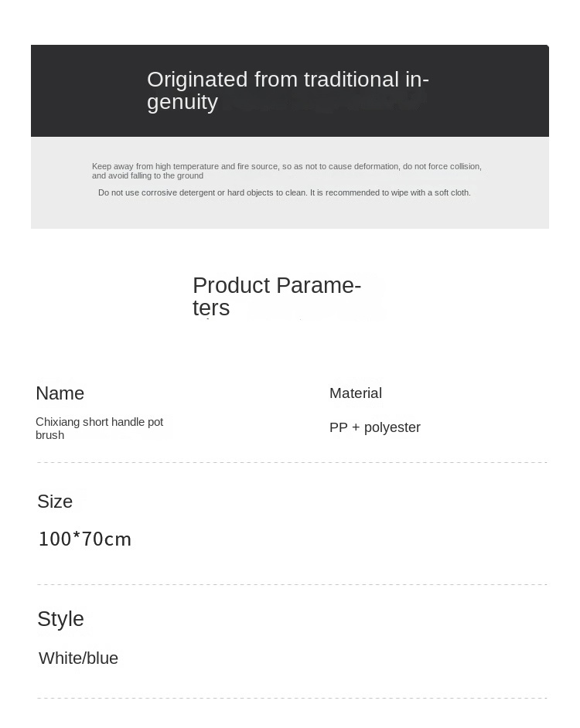Select the "Chixiang short handle pot" text line
Screen dimensions: 580x728
tap(99, 422)
